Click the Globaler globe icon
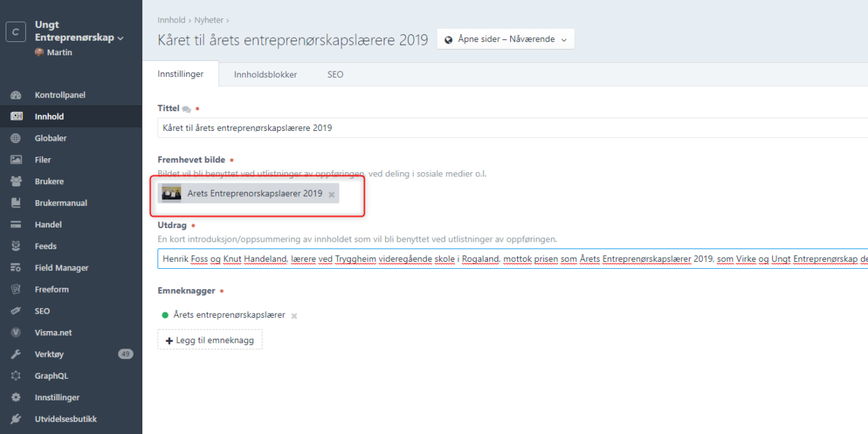Screen dimensions: 868x434 pos(16,139)
